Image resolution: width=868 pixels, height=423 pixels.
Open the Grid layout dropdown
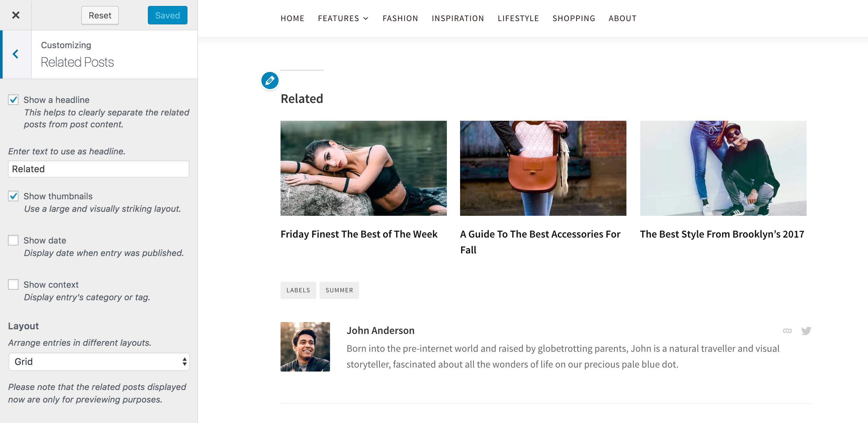point(99,361)
